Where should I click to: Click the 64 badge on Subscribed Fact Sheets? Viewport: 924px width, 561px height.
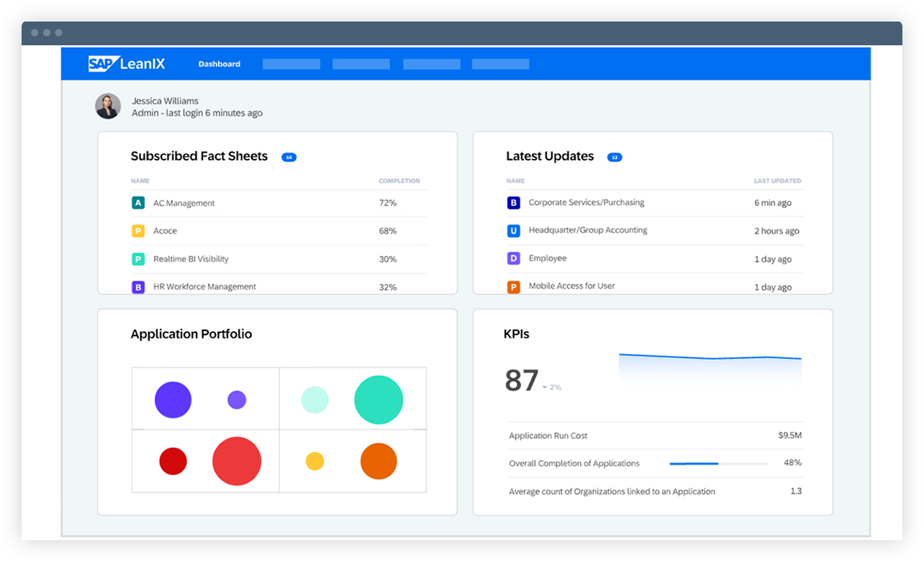coord(289,157)
